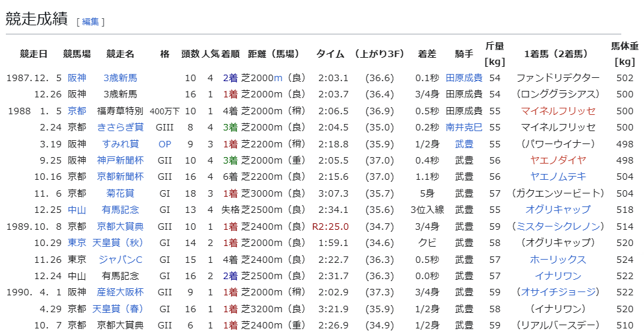
Task: Click the 中山 racecourse link
Action: tap(77, 210)
